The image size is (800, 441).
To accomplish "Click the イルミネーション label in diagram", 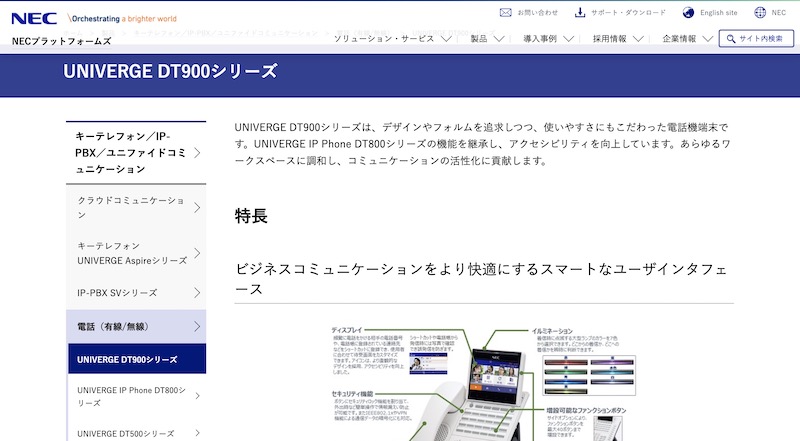I will (x=552, y=331).
